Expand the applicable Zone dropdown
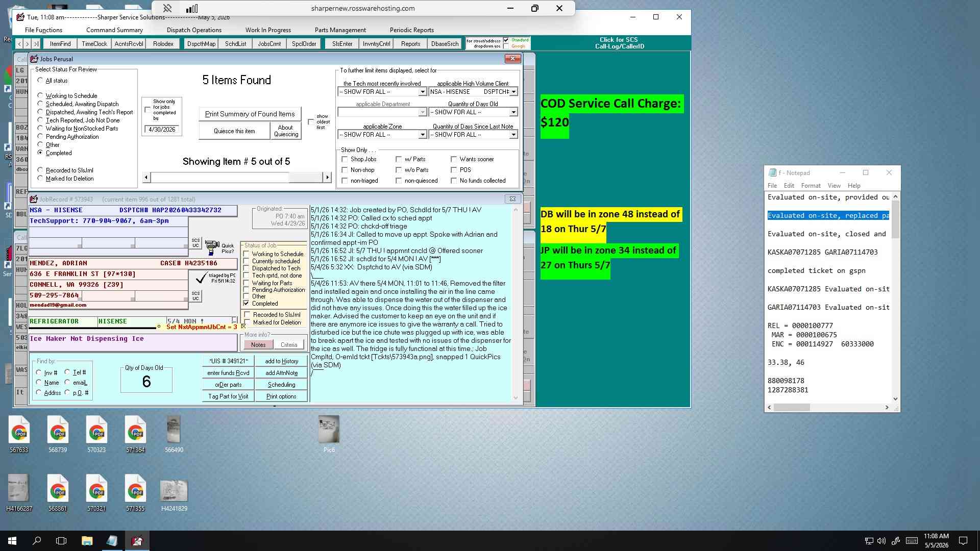The height and width of the screenshot is (551, 980). (x=422, y=135)
